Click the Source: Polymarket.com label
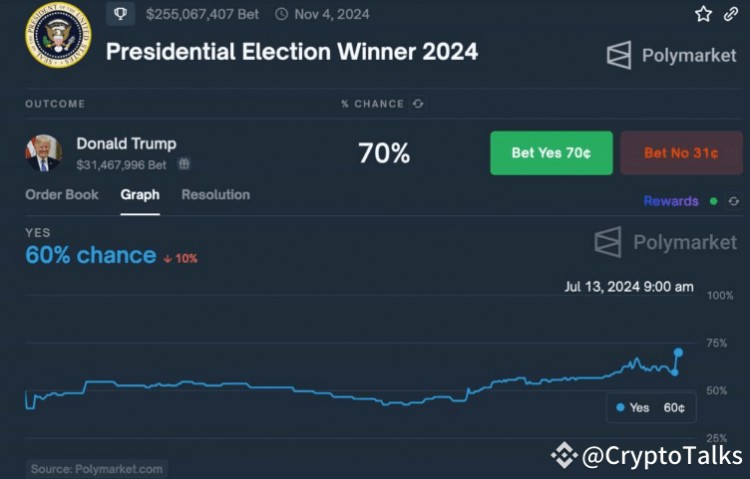The image size is (750, 479). (97, 469)
